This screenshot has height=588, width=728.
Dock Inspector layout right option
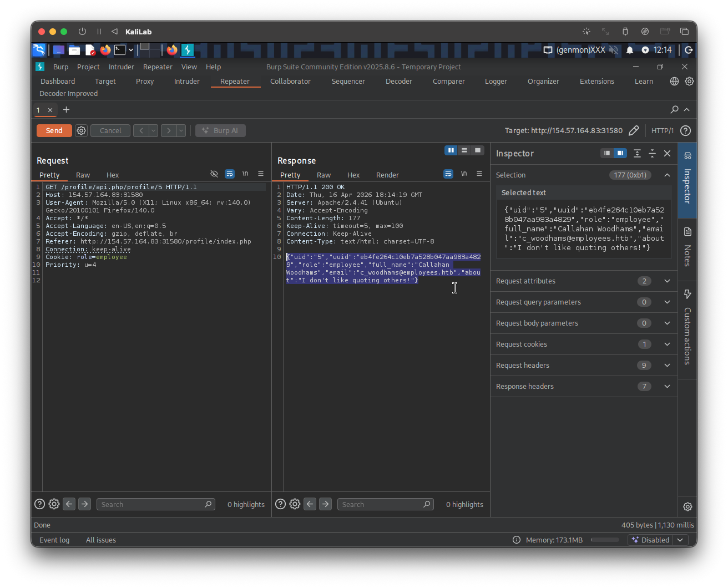620,153
